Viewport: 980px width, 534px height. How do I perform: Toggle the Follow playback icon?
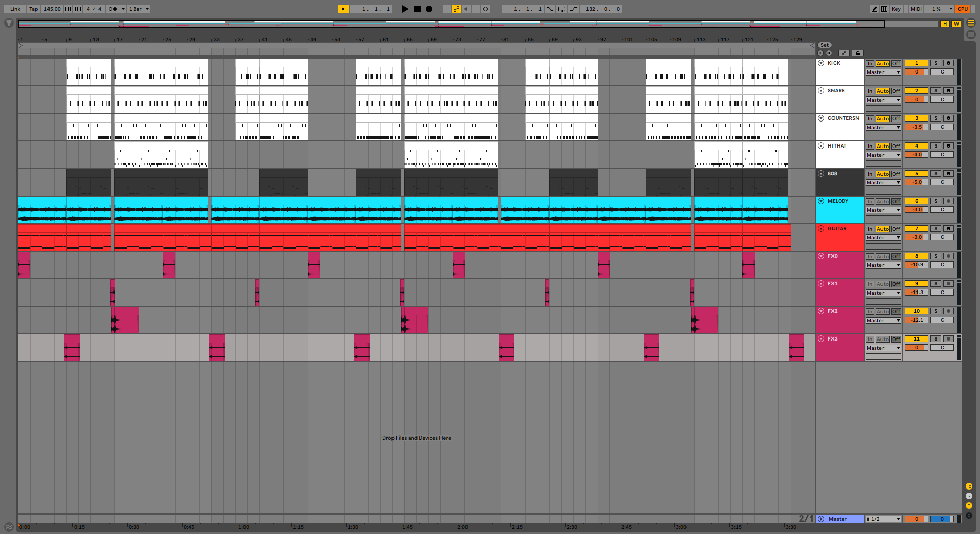click(x=344, y=9)
